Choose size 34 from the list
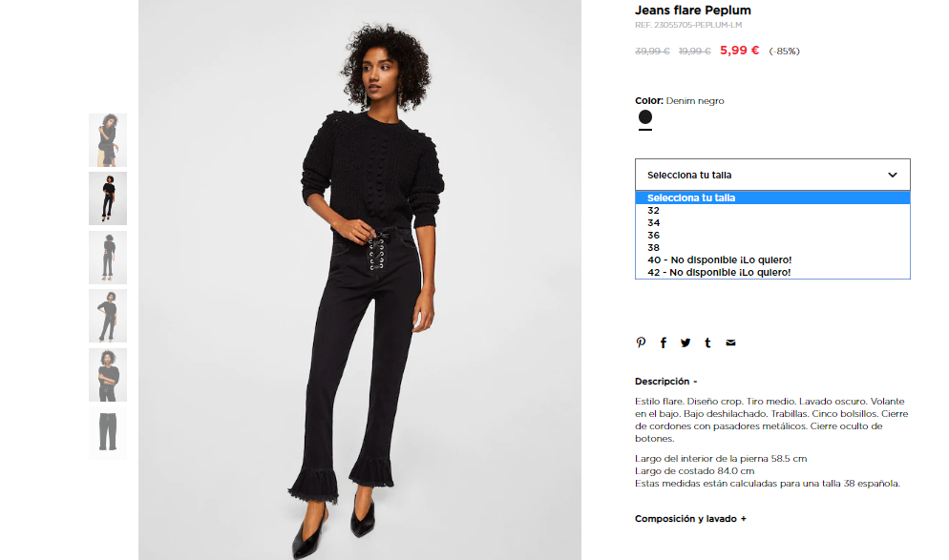Image resolution: width=949 pixels, height=560 pixels. [x=772, y=222]
